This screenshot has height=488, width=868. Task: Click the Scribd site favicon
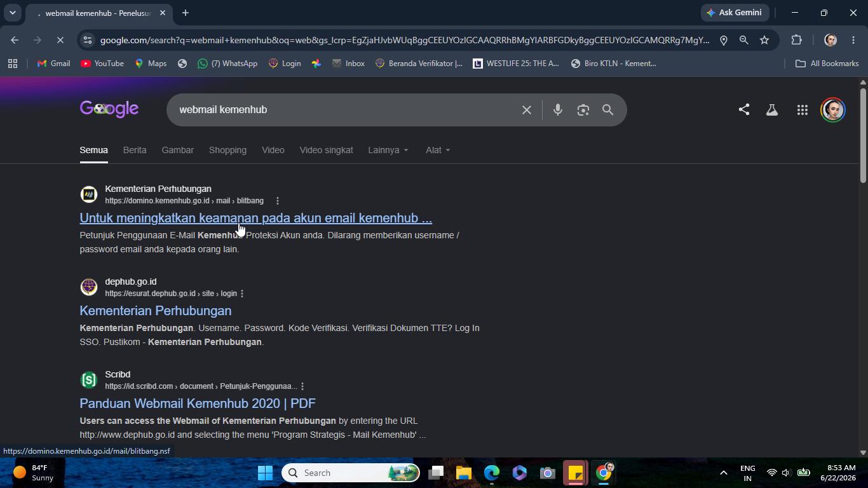pyautogui.click(x=89, y=379)
